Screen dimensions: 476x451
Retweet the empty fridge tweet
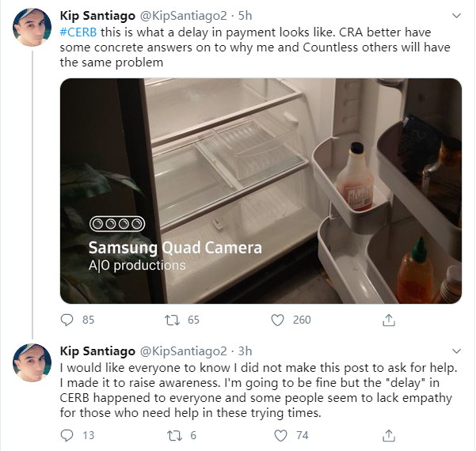click(x=169, y=320)
